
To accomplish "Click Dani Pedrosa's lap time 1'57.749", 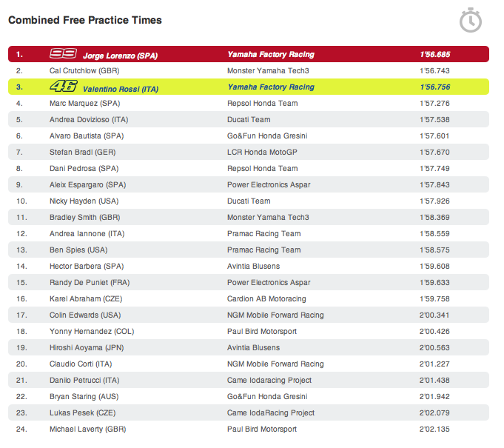I will point(434,168).
